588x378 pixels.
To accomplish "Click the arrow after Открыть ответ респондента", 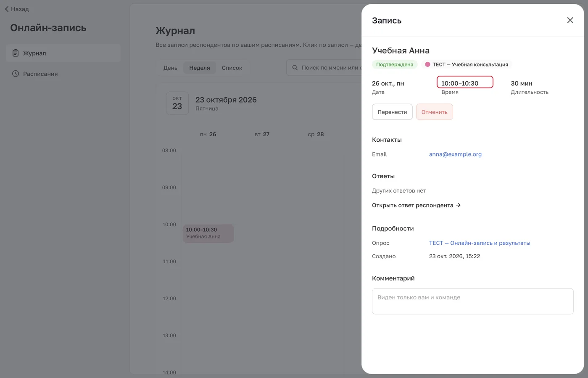I will click(x=458, y=205).
